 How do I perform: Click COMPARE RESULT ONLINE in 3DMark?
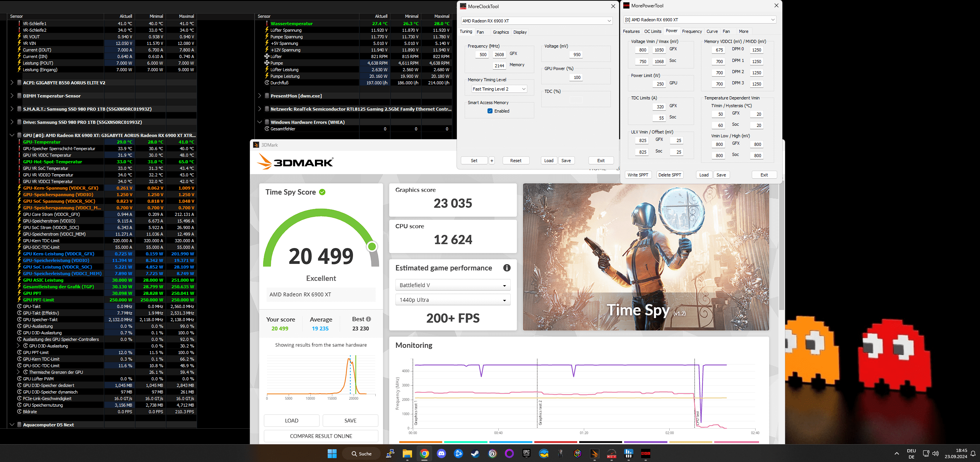coord(321,436)
